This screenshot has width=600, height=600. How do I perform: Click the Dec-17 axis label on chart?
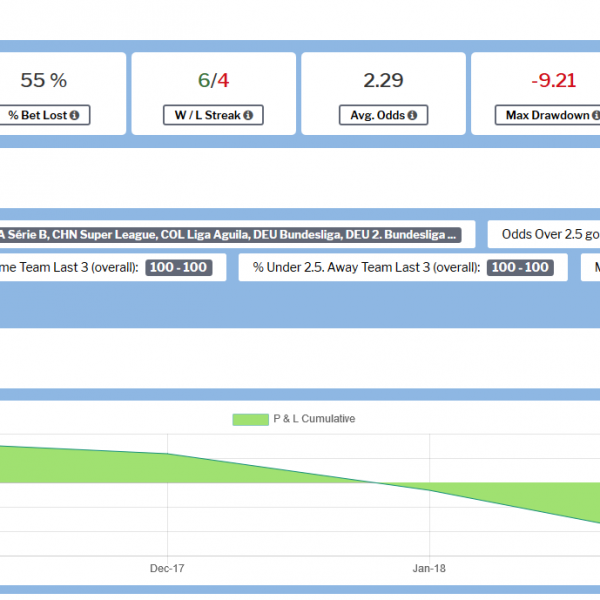click(x=167, y=568)
